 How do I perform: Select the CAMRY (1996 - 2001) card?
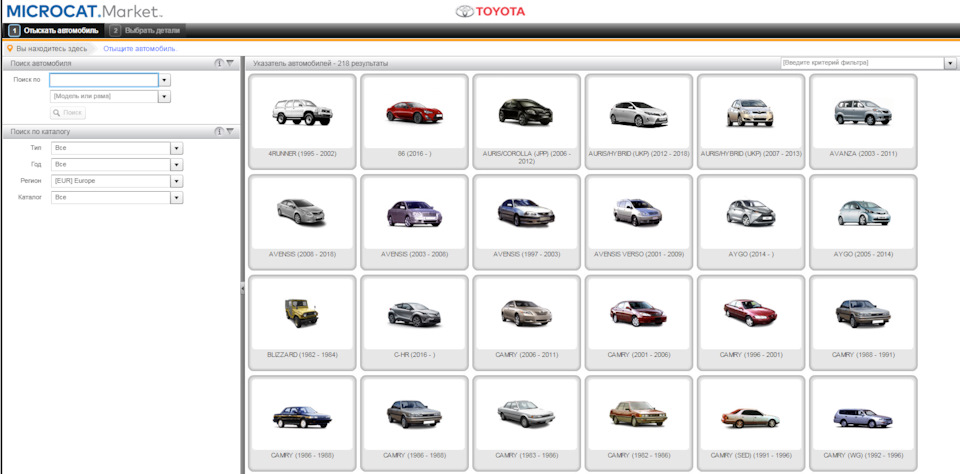[751, 323]
